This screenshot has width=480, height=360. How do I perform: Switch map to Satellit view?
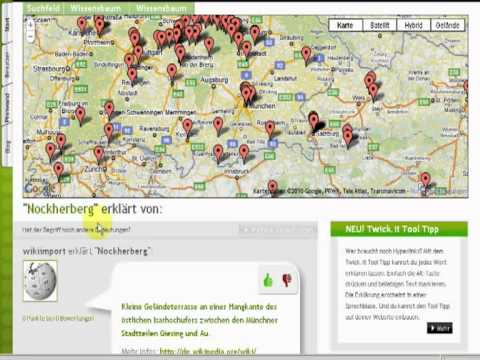(380, 25)
